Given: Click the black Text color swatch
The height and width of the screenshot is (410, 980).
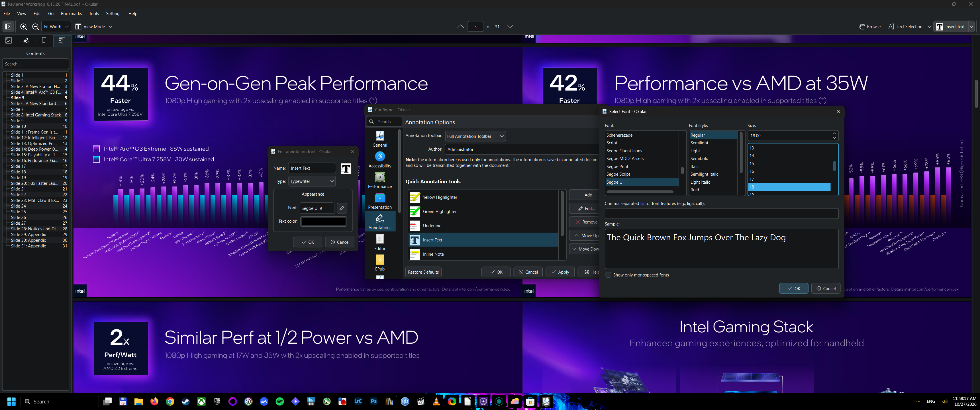Looking at the screenshot, I should tap(323, 221).
